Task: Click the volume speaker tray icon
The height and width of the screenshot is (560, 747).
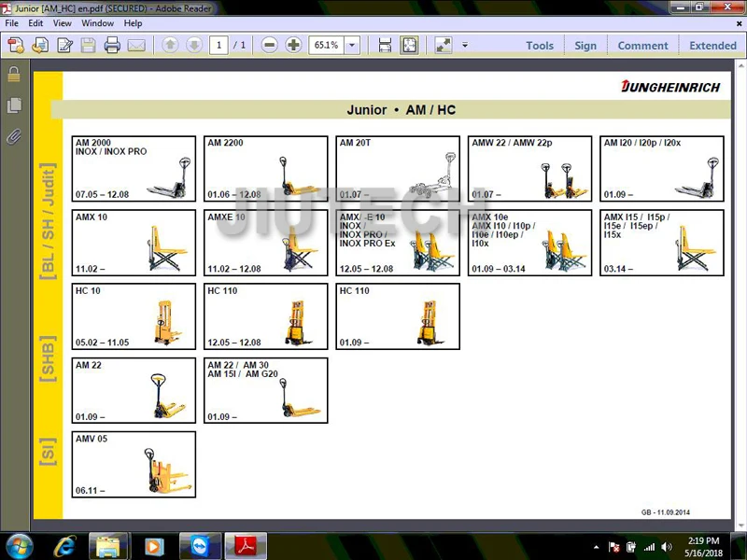Action: point(667,547)
